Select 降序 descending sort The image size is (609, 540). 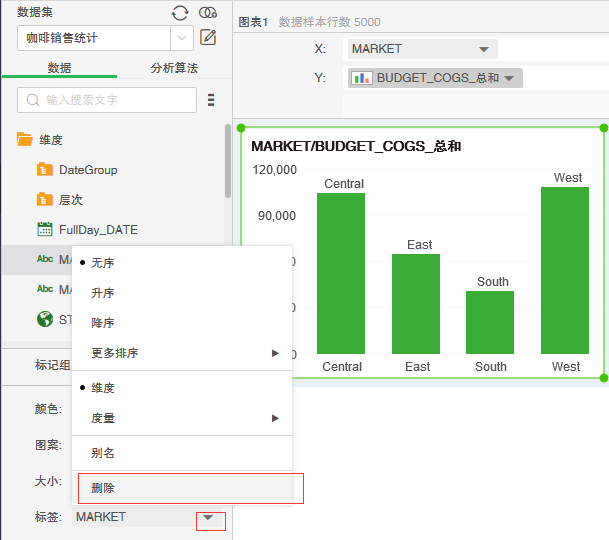pos(103,323)
